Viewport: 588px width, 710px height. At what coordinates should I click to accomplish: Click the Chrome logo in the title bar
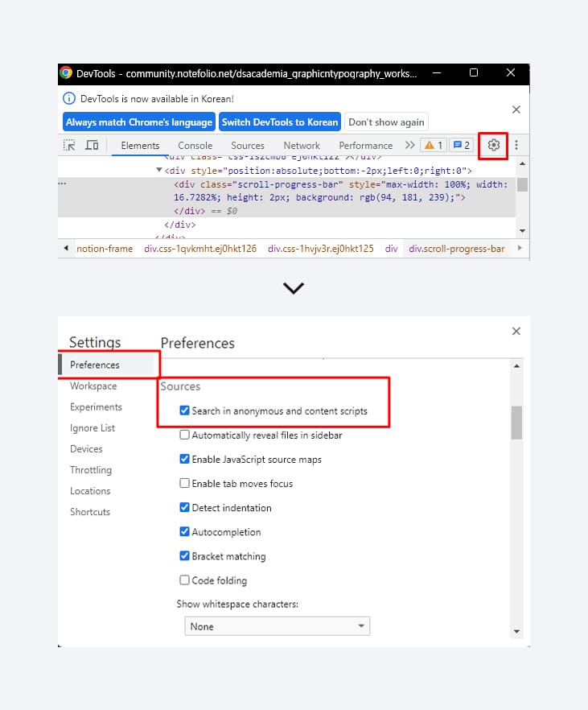point(66,73)
